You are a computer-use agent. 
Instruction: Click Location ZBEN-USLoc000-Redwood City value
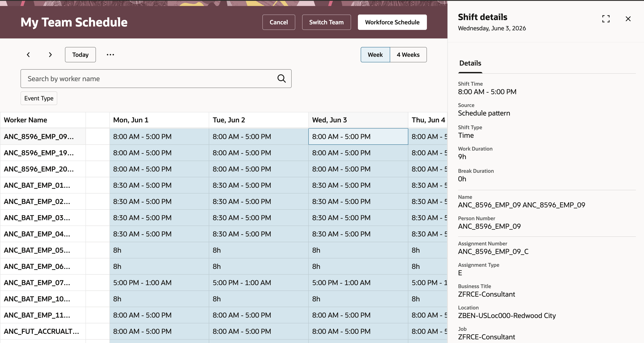(x=507, y=316)
